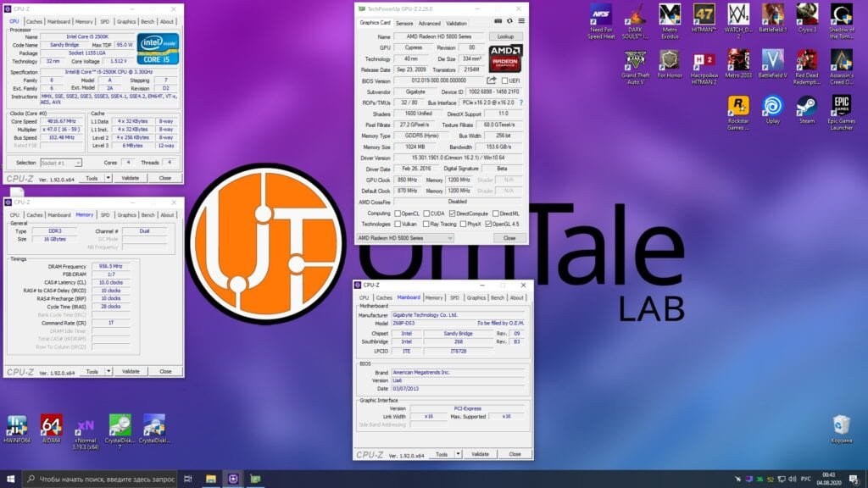Launch Uplay desktop shortcut

(x=772, y=110)
